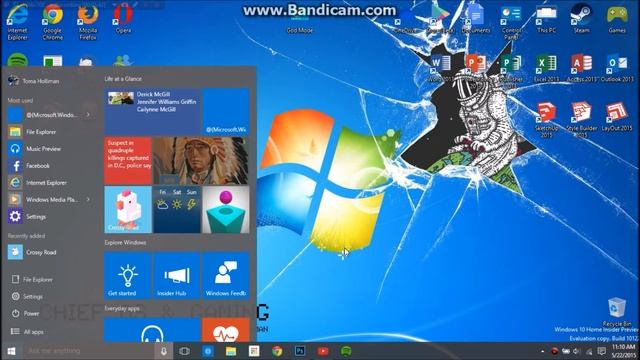Click red YouTube icon on taskbar

tap(323, 351)
